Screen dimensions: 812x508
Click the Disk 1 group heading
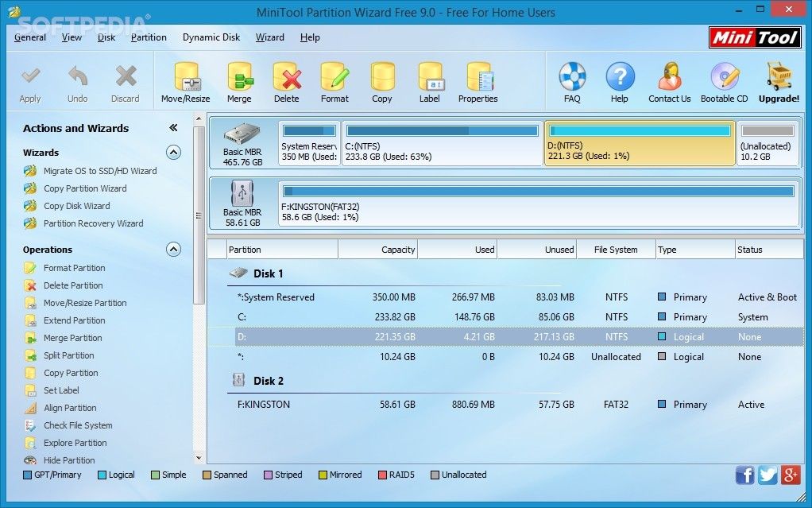(x=268, y=273)
